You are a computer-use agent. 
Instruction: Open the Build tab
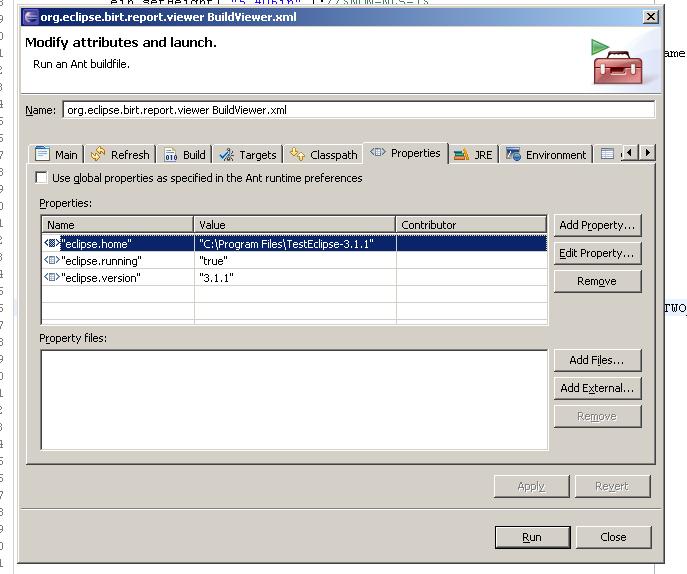(x=184, y=155)
